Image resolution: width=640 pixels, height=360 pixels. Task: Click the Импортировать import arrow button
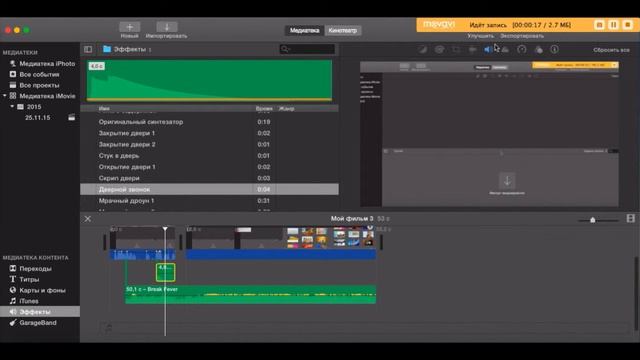click(167, 27)
